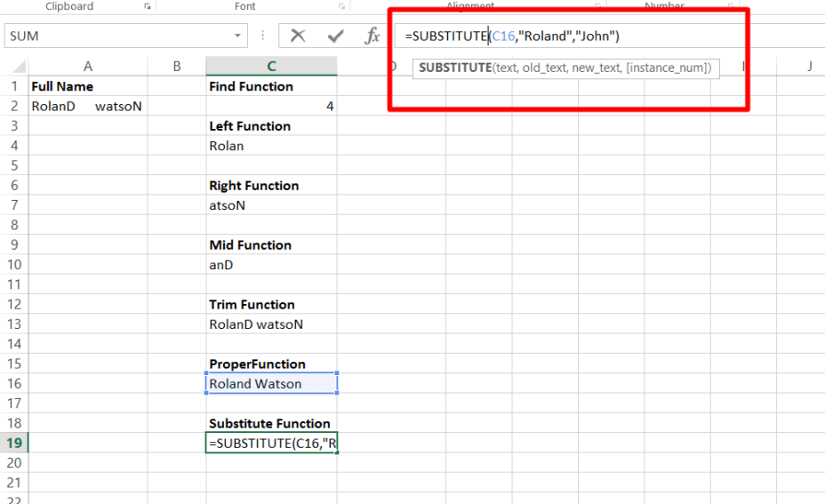Click the Cancel (X) icon in formula bar

298,36
